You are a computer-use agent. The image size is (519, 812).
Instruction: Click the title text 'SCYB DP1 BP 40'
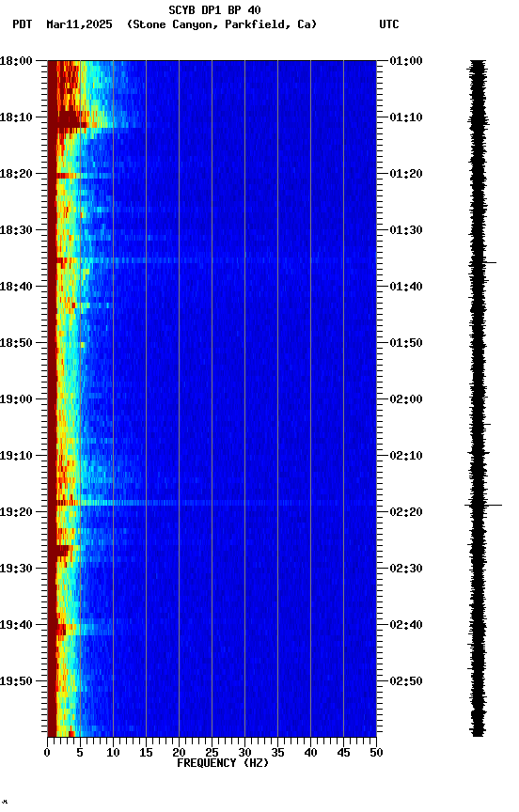pyautogui.click(x=214, y=10)
